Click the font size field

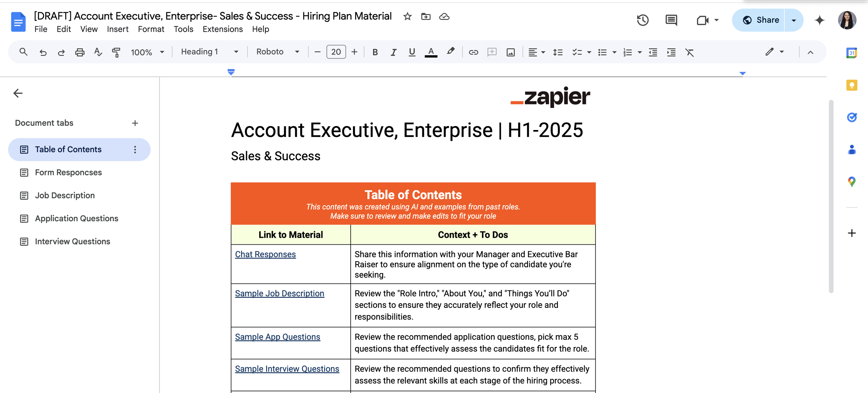pyautogui.click(x=336, y=52)
